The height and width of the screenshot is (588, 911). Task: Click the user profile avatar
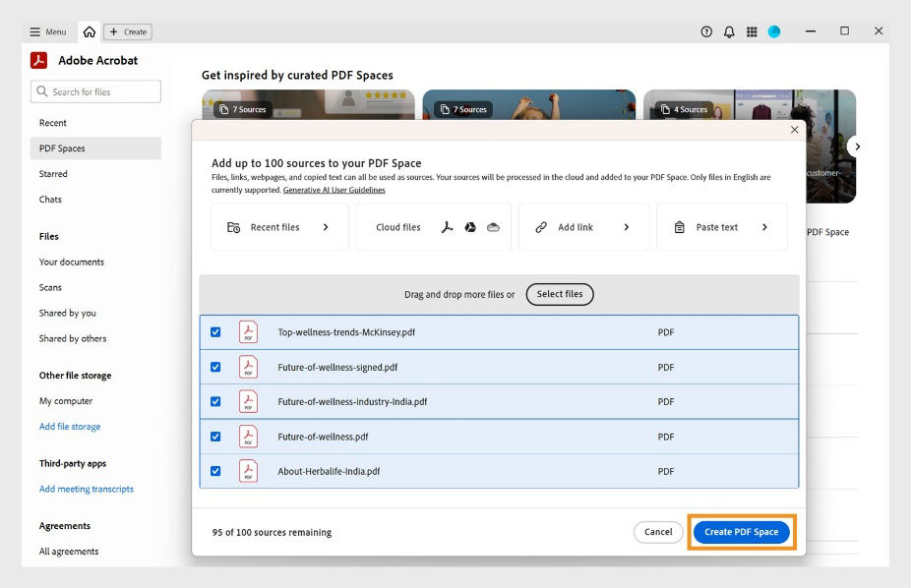[774, 31]
